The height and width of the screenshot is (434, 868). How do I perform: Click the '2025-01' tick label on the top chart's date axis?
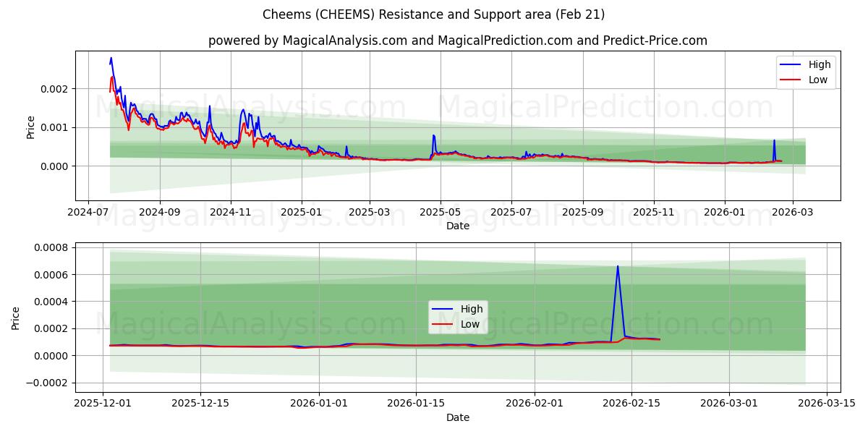(x=301, y=213)
